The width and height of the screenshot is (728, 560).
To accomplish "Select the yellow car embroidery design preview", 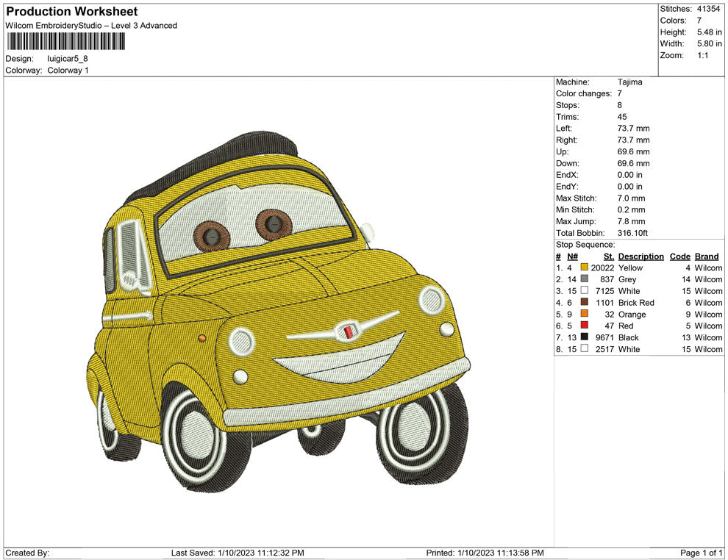I will coord(279,309).
